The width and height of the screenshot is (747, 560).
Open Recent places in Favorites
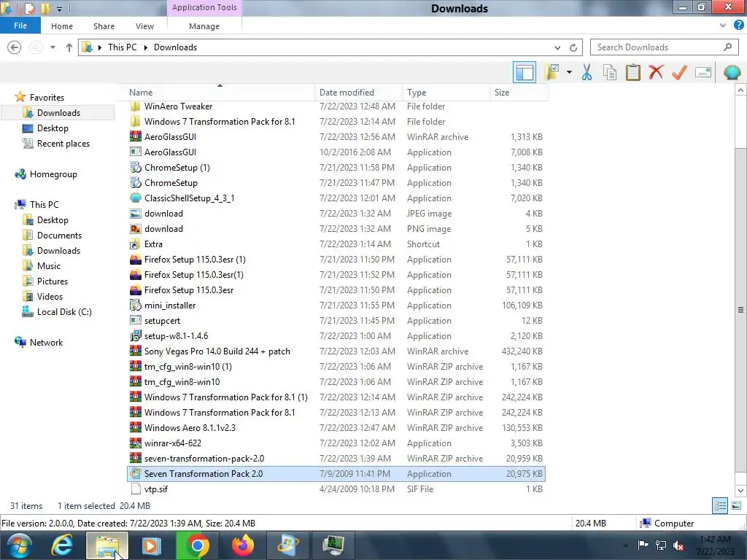tap(63, 144)
